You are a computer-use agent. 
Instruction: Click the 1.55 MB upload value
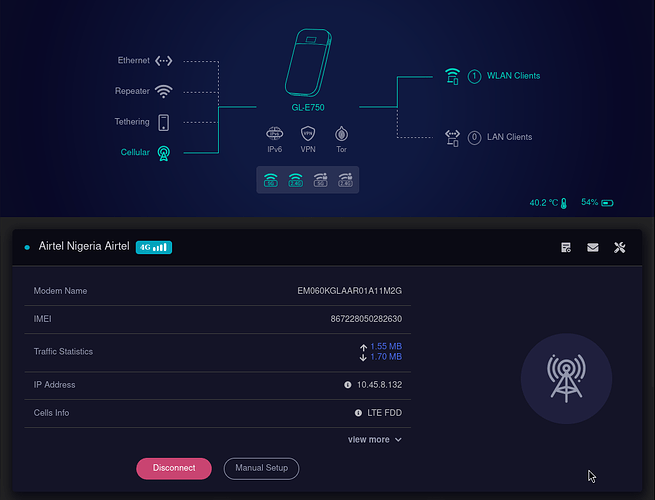pos(386,346)
